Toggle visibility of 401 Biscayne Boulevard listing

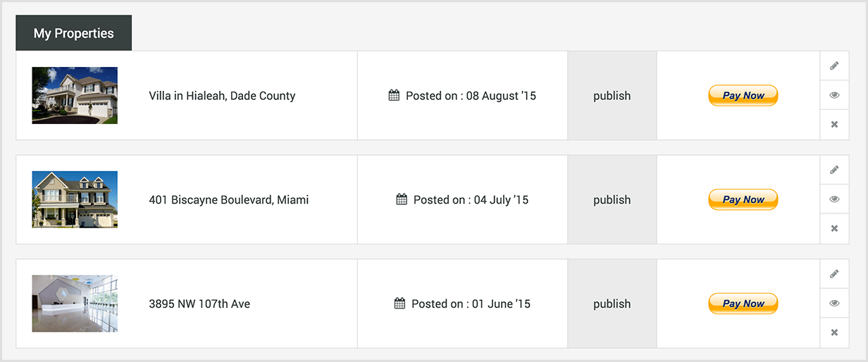pyautogui.click(x=834, y=199)
